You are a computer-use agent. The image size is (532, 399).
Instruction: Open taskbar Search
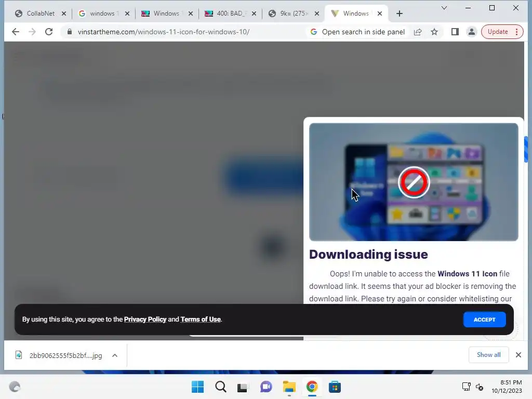point(220,387)
